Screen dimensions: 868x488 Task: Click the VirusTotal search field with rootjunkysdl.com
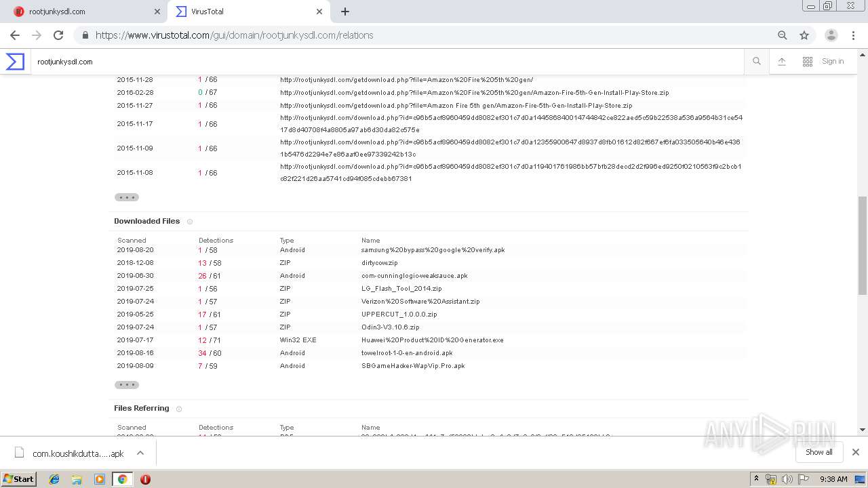point(387,62)
